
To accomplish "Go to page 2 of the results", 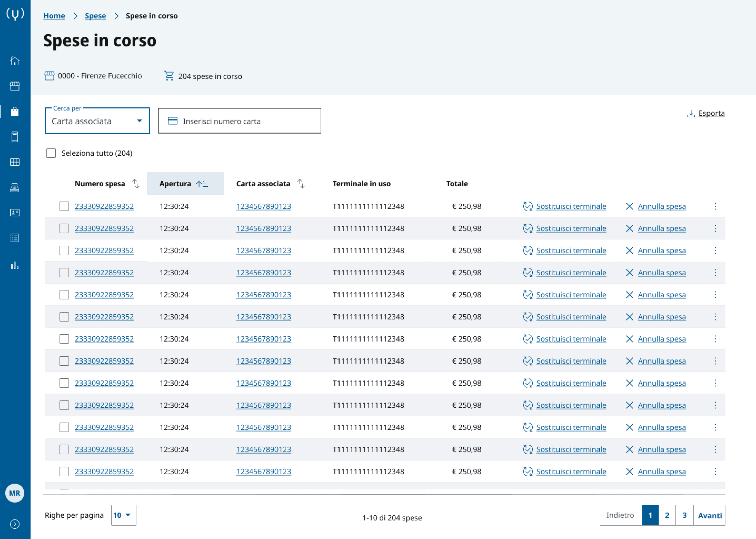I will click(667, 515).
